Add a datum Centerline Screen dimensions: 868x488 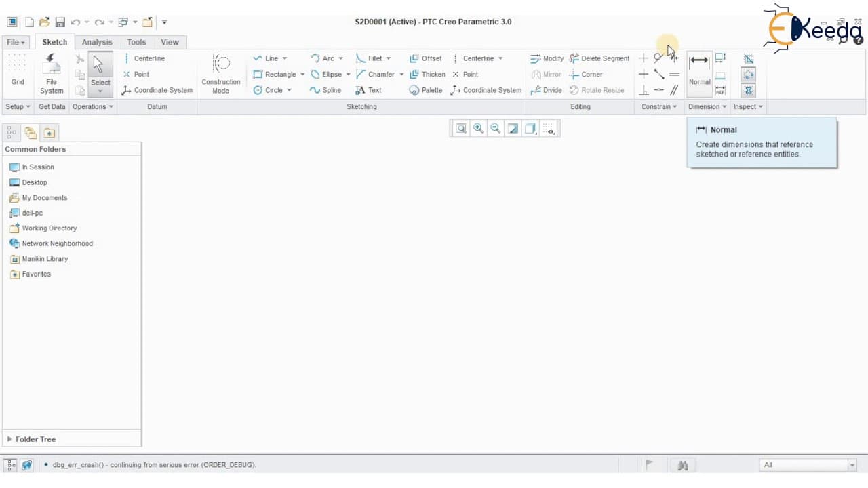pyautogui.click(x=144, y=58)
